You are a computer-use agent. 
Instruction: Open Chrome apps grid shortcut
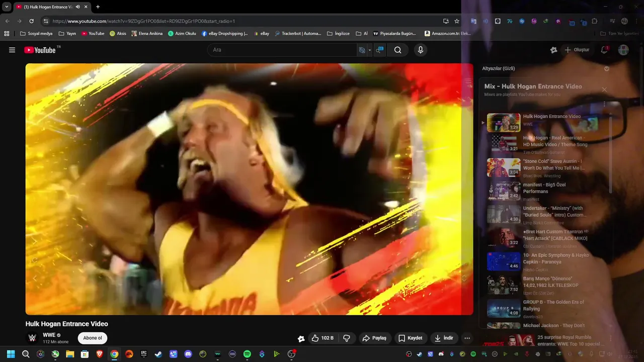[x=7, y=34]
